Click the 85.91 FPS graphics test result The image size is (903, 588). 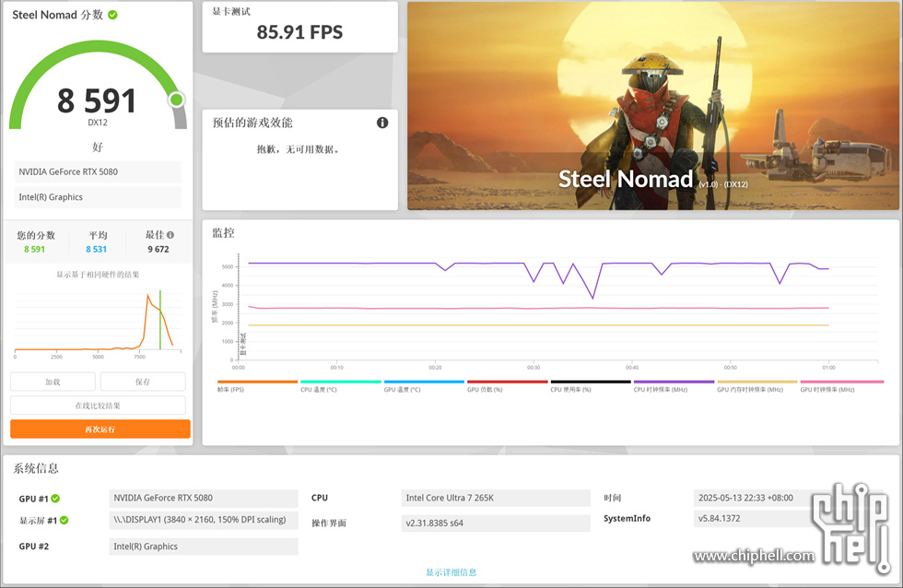click(x=299, y=32)
